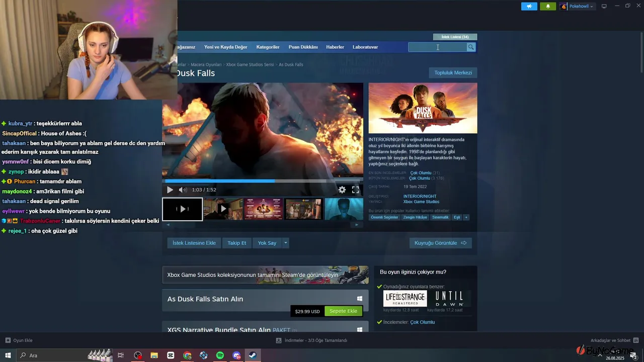
Task: Click İstek Listesine Ekle button
Action: coord(194,243)
